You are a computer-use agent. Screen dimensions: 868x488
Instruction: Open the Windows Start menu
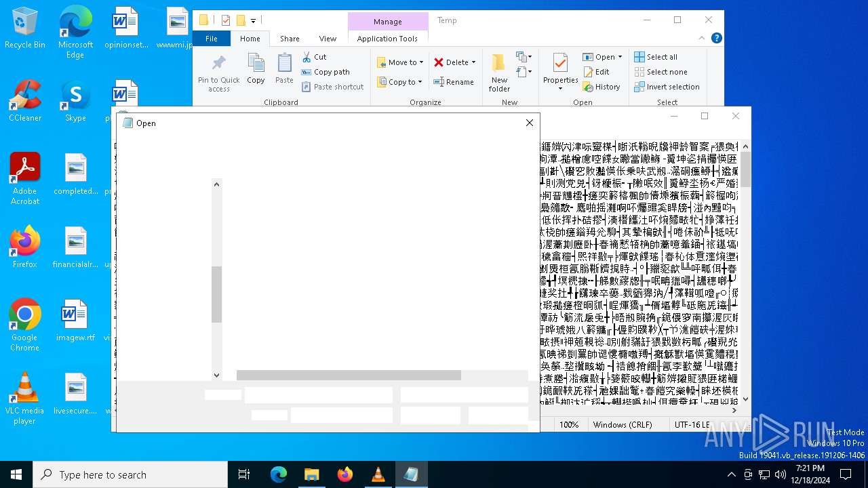[x=16, y=474]
